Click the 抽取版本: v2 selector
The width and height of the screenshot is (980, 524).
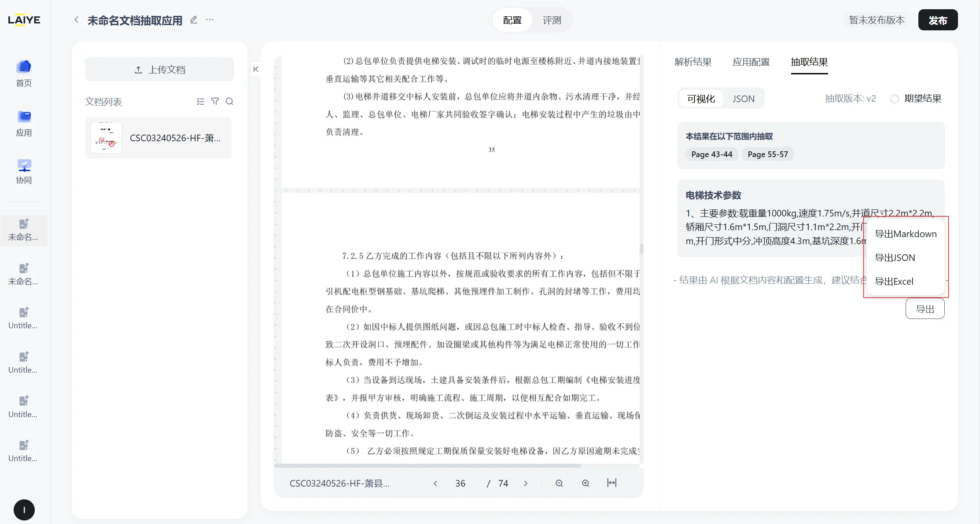click(x=851, y=99)
